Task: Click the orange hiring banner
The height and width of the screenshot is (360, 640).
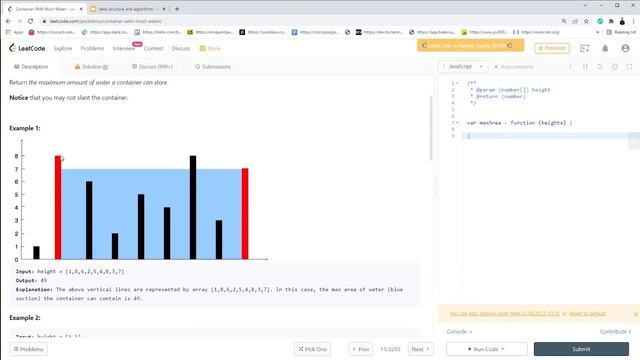Action: [x=470, y=45]
